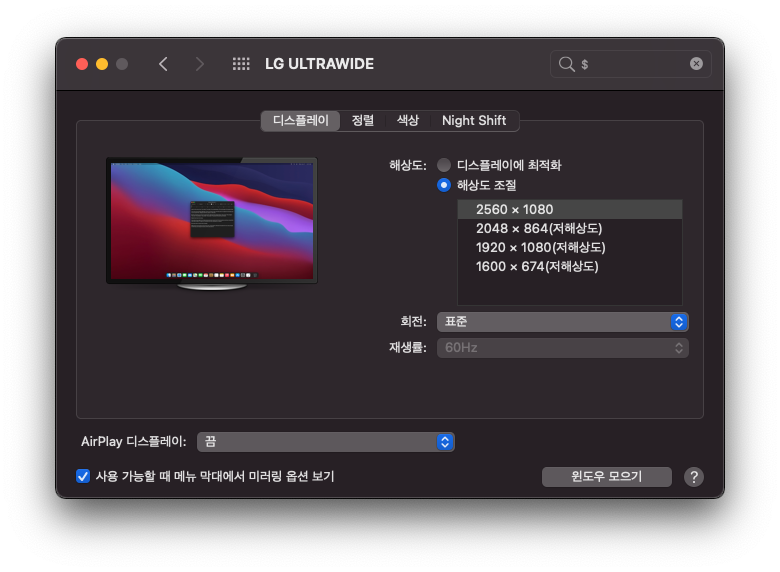Screen dimensions: 780x572
Task: Open the AirPlay 디스플레이 dropdown
Action: coord(326,442)
